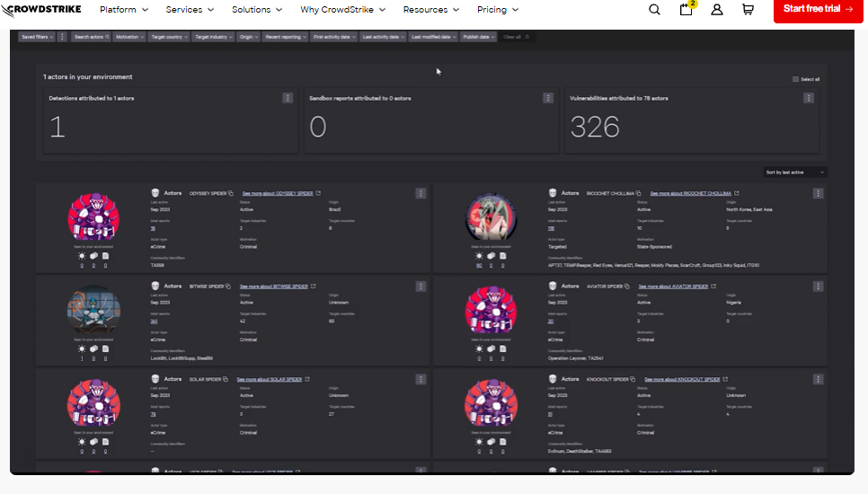Open the Saved filters dropdown
Viewport: 868px width, 494px height.
(x=37, y=37)
